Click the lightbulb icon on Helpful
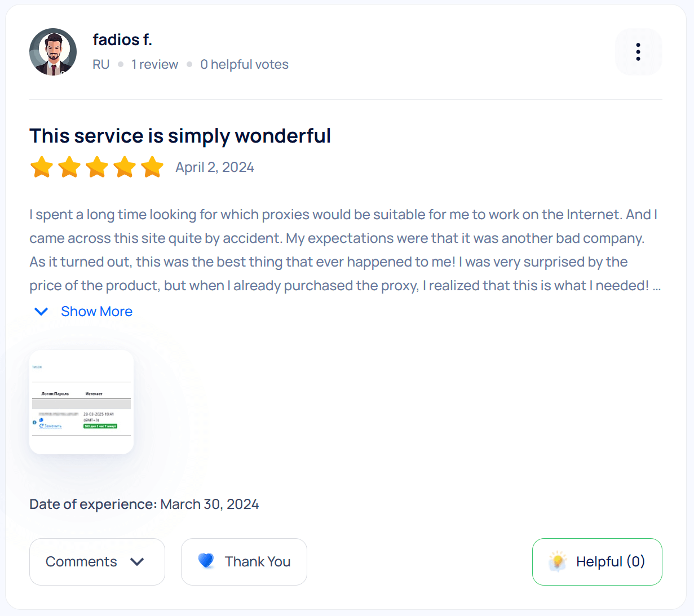This screenshot has height=616, width=694. (557, 561)
